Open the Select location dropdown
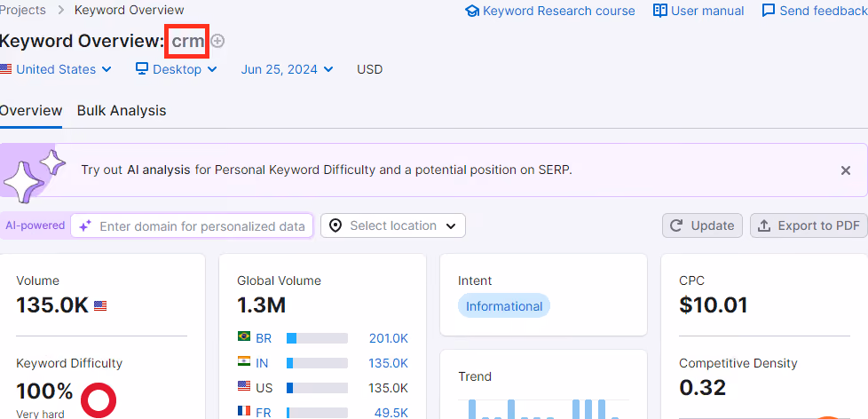This screenshot has width=868, height=419. tap(393, 225)
